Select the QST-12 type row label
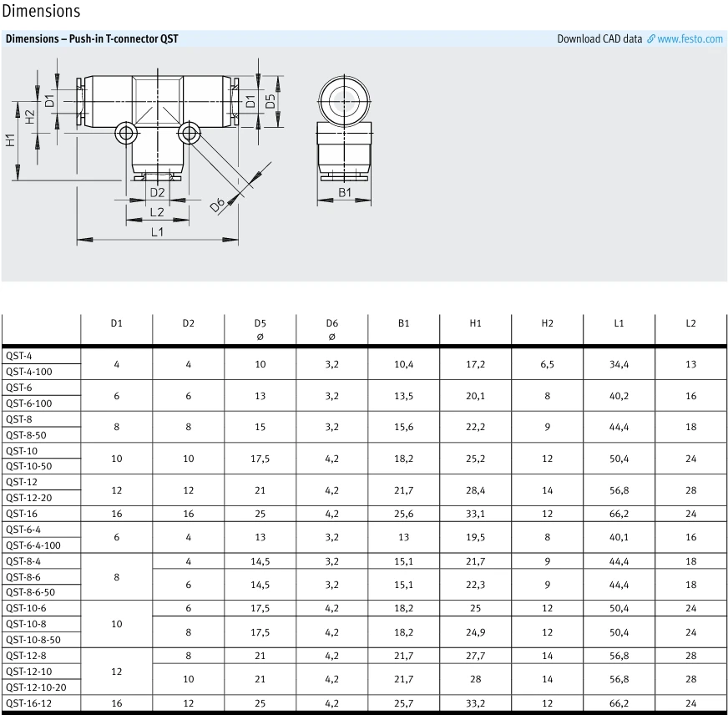The height and width of the screenshot is (715, 728). [x=22, y=482]
